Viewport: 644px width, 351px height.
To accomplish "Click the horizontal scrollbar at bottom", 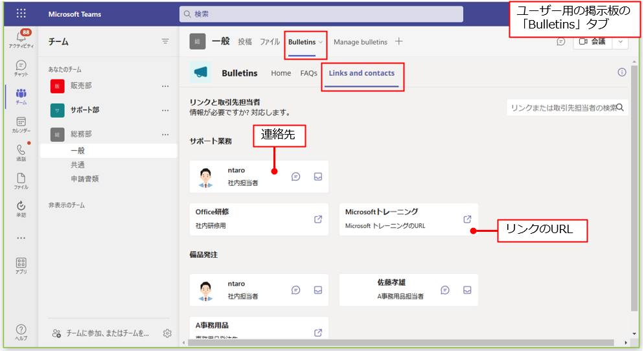I will pyautogui.click(x=400, y=343).
